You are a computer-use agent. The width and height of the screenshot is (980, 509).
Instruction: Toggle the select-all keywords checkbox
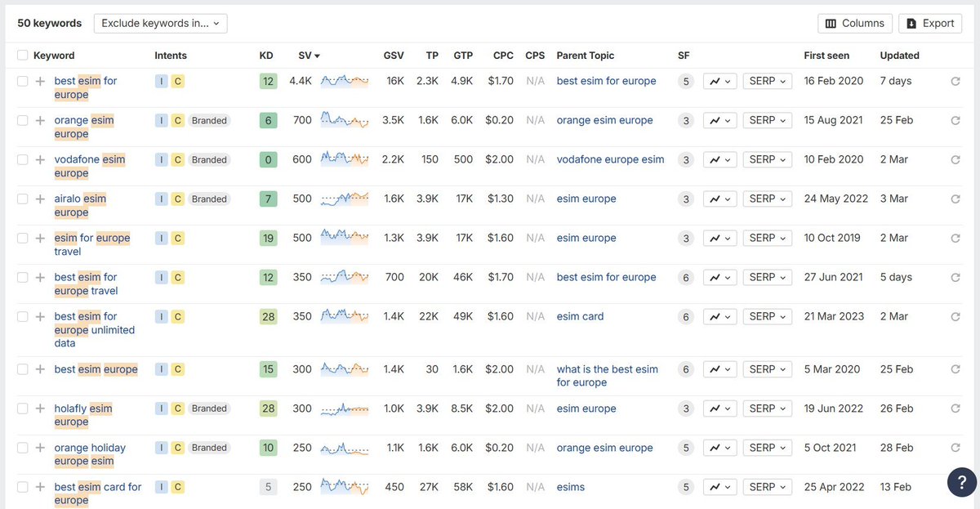point(22,56)
